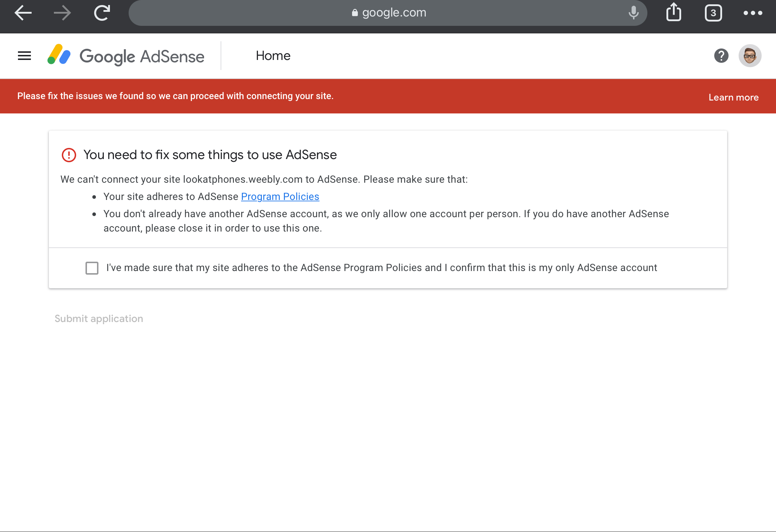The width and height of the screenshot is (776, 532).
Task: Click the 'I've made sure that my site' label
Action: [382, 268]
